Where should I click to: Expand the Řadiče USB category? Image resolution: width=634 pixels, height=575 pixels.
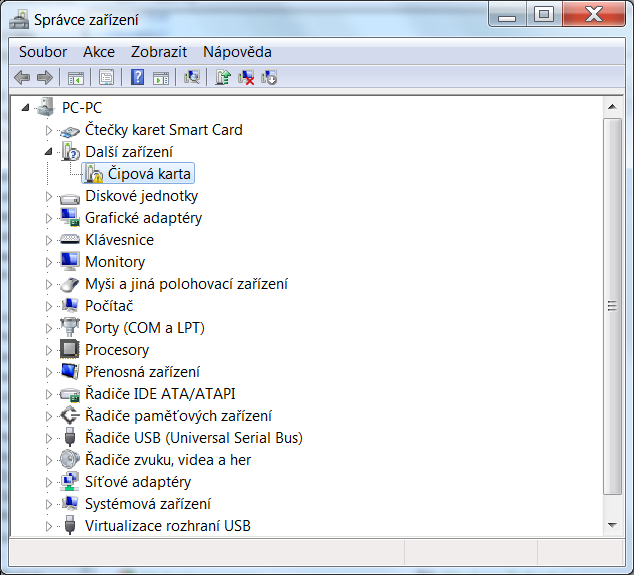pyautogui.click(x=48, y=438)
